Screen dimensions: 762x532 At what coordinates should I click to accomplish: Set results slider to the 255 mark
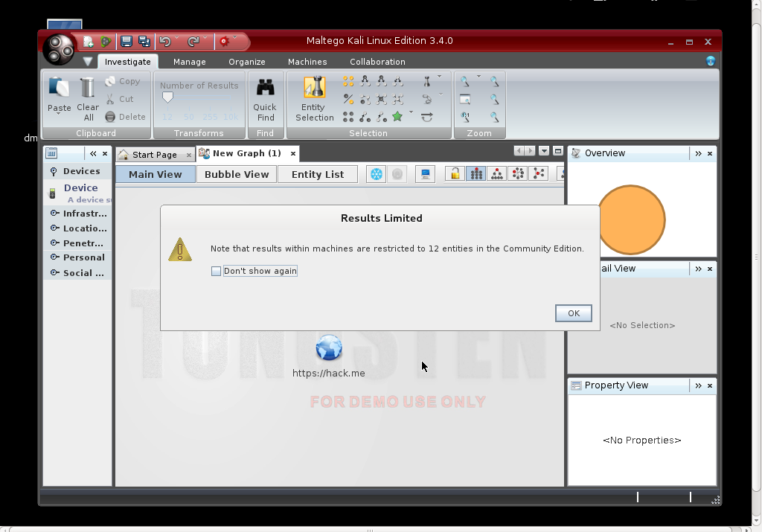[x=210, y=117]
